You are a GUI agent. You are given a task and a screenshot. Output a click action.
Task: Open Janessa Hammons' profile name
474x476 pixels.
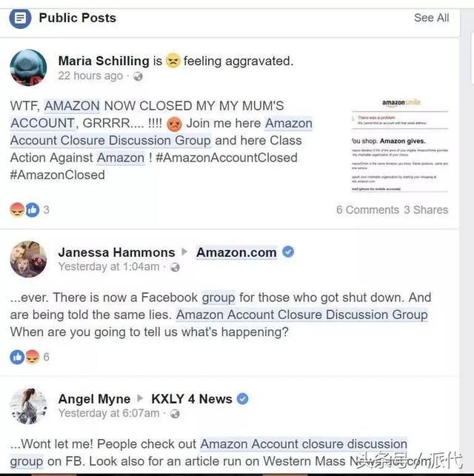point(116,252)
